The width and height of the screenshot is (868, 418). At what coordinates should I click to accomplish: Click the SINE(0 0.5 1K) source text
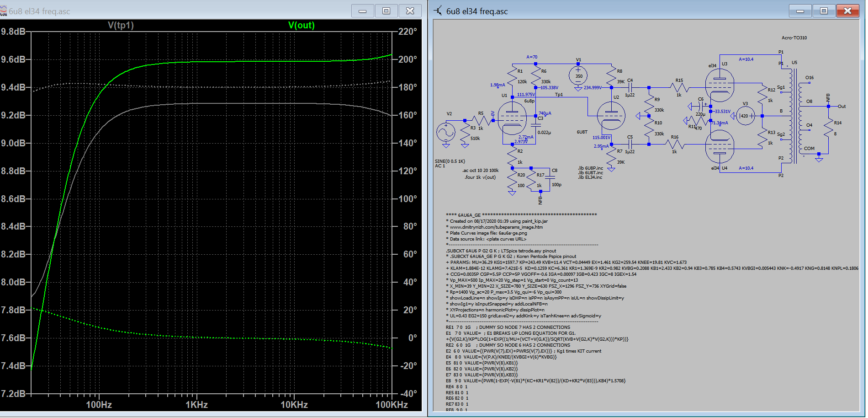coord(450,161)
